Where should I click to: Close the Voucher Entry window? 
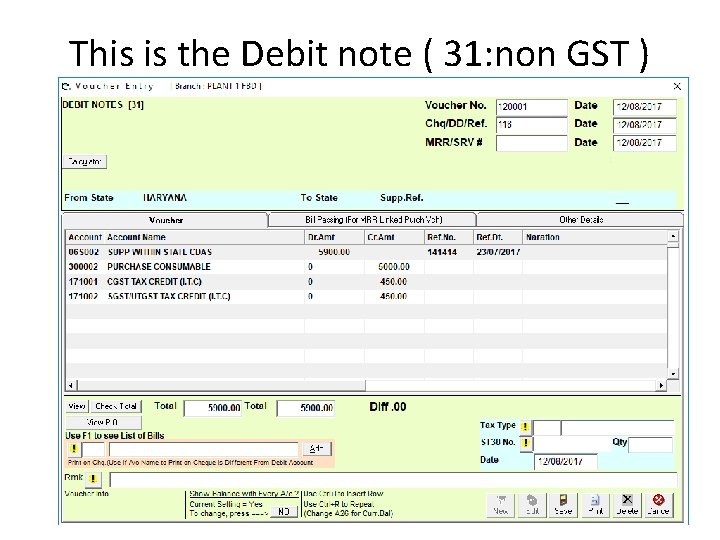coord(677,86)
